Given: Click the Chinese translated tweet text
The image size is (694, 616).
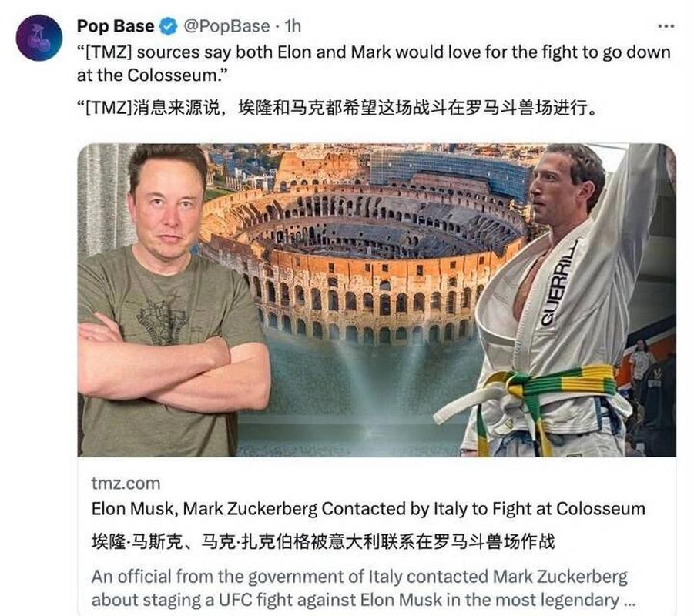Looking at the screenshot, I should (x=337, y=108).
